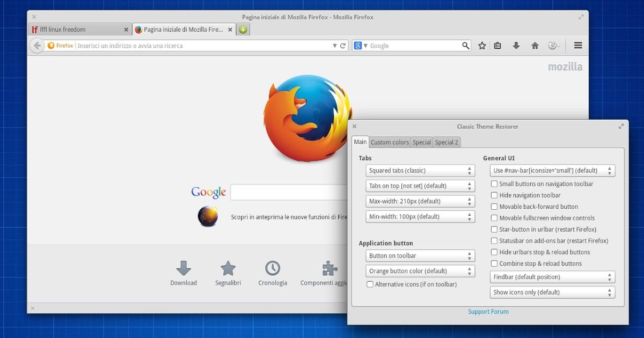Check 'Movable fullscreen window controls'

coord(494,218)
